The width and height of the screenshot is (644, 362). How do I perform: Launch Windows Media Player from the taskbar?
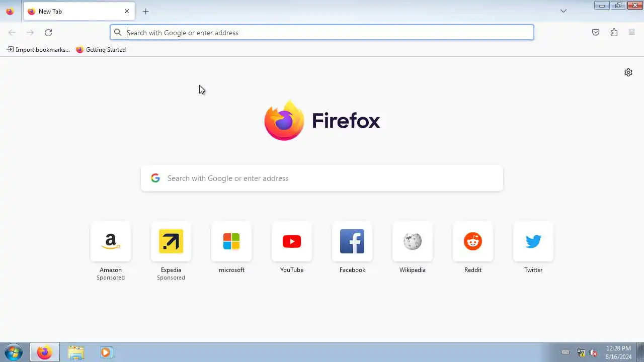[x=106, y=352]
